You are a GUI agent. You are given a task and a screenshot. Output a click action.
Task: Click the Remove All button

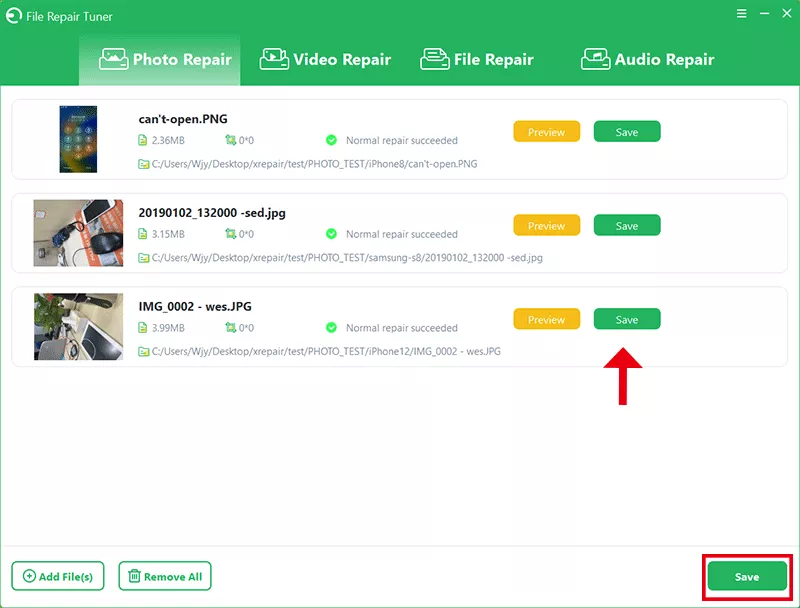[165, 576]
